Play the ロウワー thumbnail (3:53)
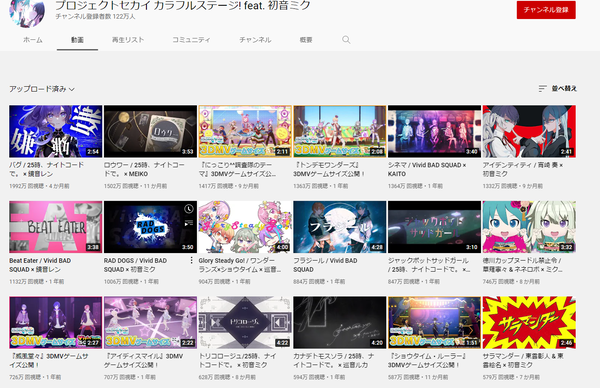600x388 pixels. 150,131
